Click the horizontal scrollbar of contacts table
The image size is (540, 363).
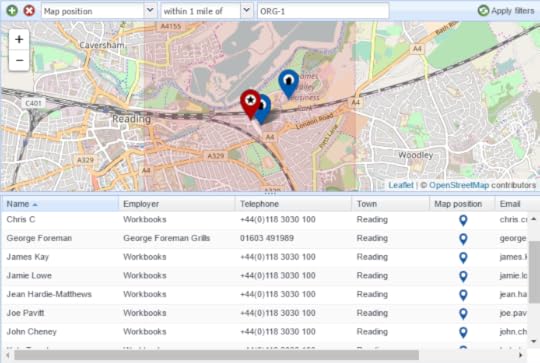216,355
